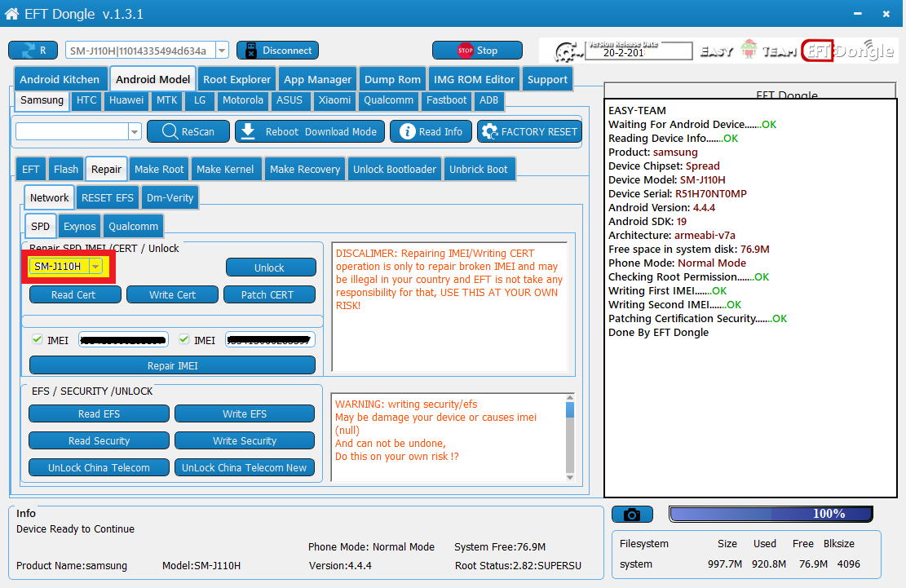Click the Reboot Download Mode arrow icon

(x=249, y=131)
